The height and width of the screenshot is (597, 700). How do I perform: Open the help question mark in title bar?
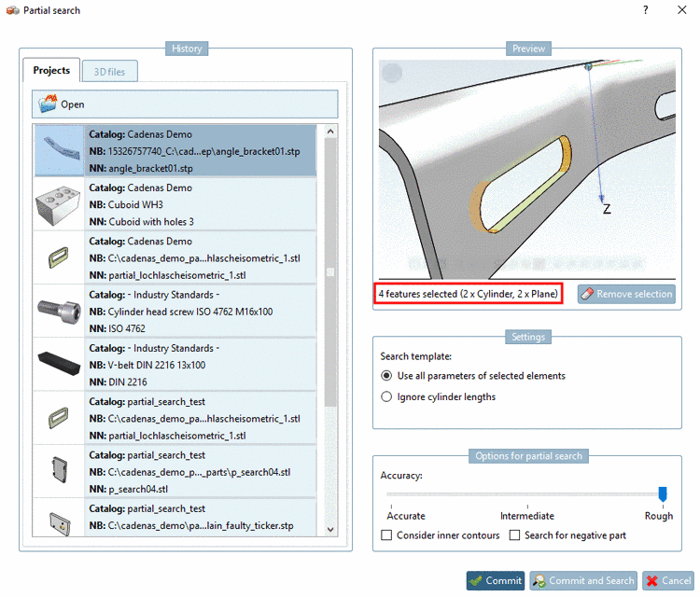[646, 10]
